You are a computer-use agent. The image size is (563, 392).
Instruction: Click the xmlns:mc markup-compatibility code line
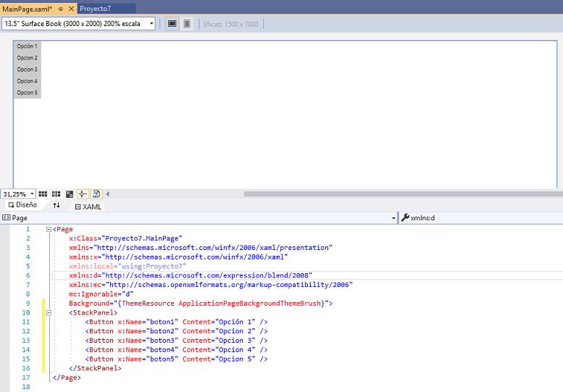(211, 285)
